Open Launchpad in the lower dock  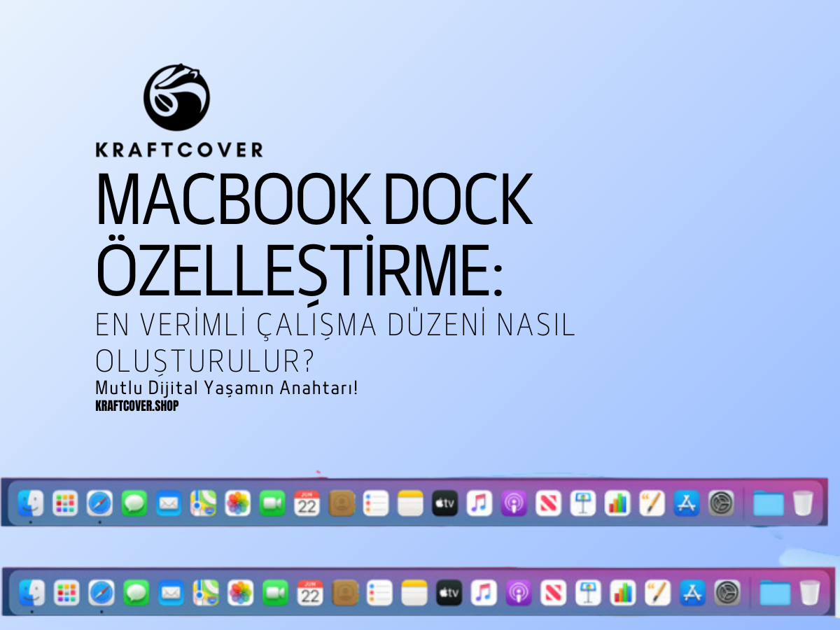[x=68, y=593]
